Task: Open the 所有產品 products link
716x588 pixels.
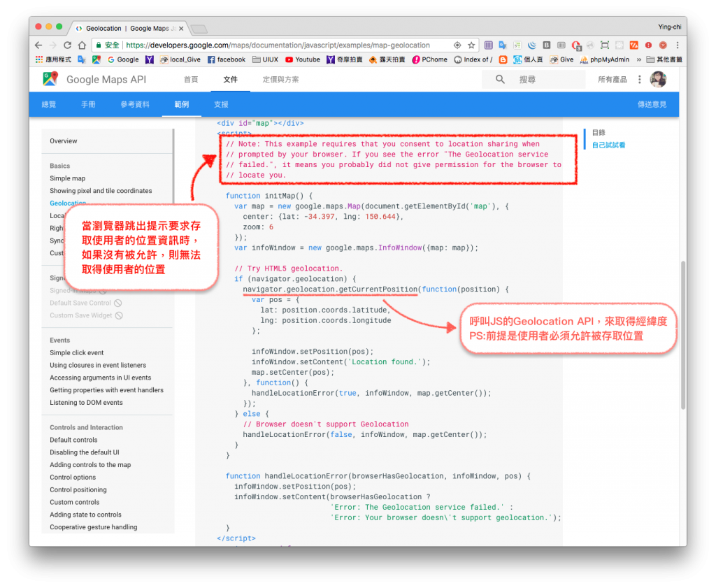Action: coord(613,80)
